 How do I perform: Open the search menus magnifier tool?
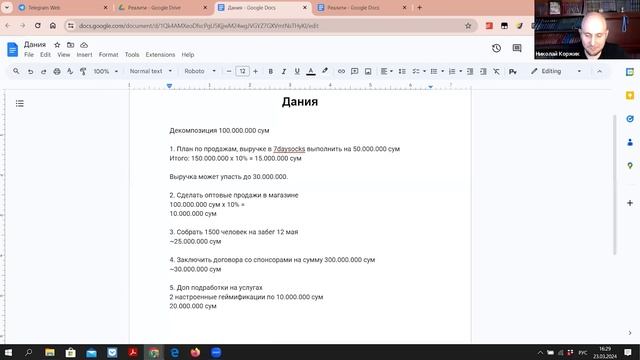tap(16, 71)
